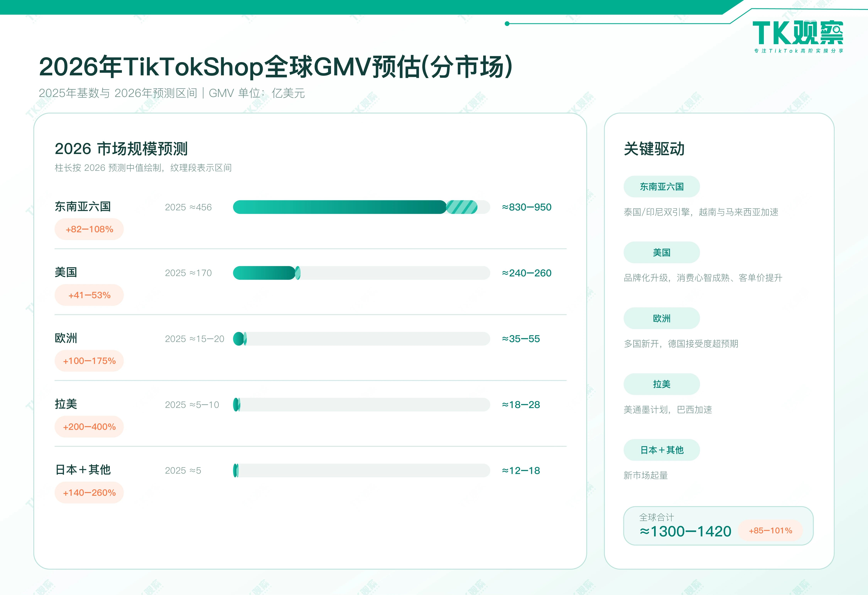
Task: Select the +41–53% growth badge
Action: click(x=89, y=295)
